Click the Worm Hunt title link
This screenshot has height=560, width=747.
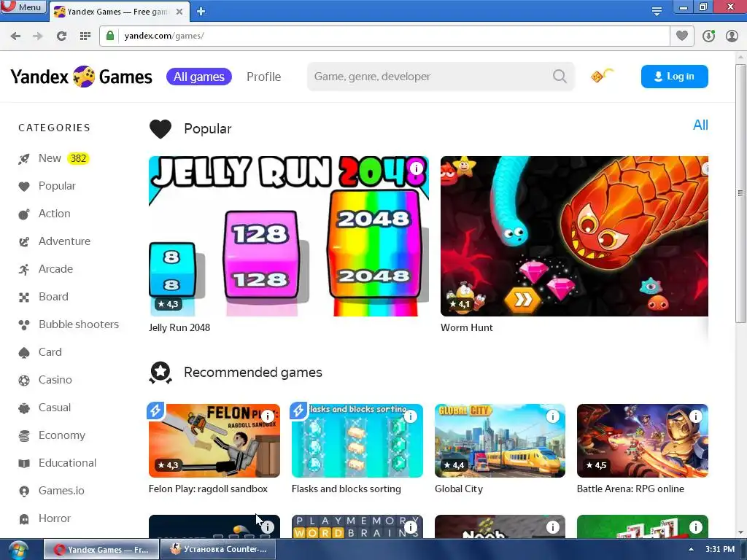coord(466,327)
